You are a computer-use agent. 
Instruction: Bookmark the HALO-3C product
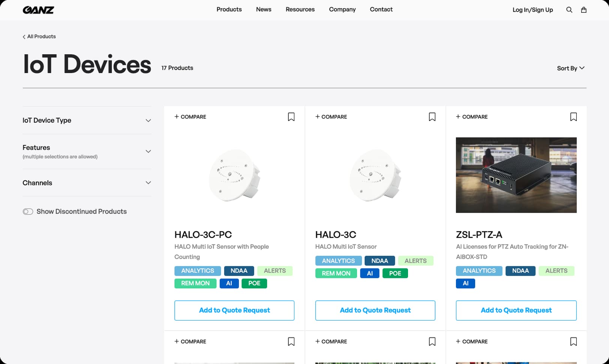tap(432, 117)
